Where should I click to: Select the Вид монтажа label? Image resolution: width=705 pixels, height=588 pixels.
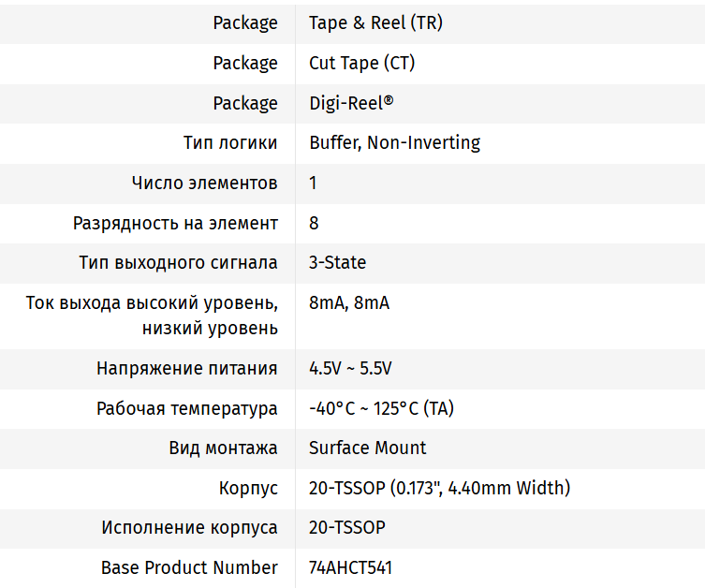[223, 448]
